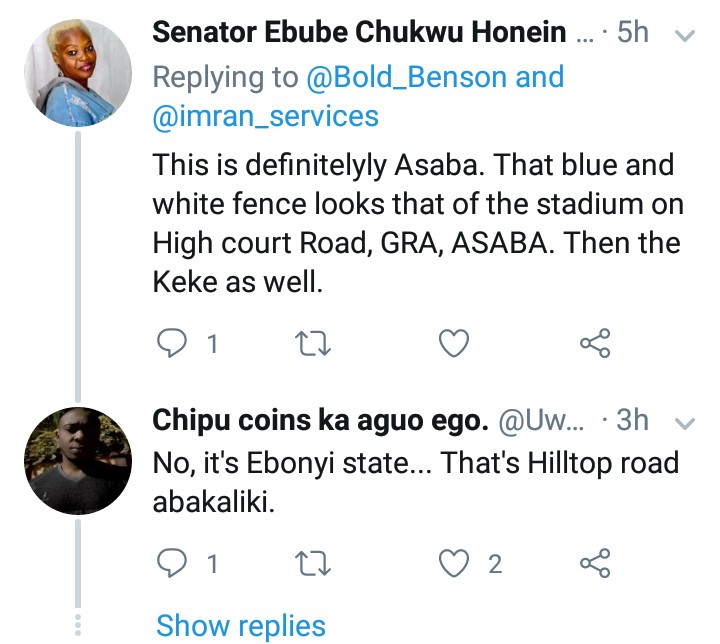
Task: Retweet the Ebonyi state tweet
Action: pyautogui.click(x=314, y=564)
